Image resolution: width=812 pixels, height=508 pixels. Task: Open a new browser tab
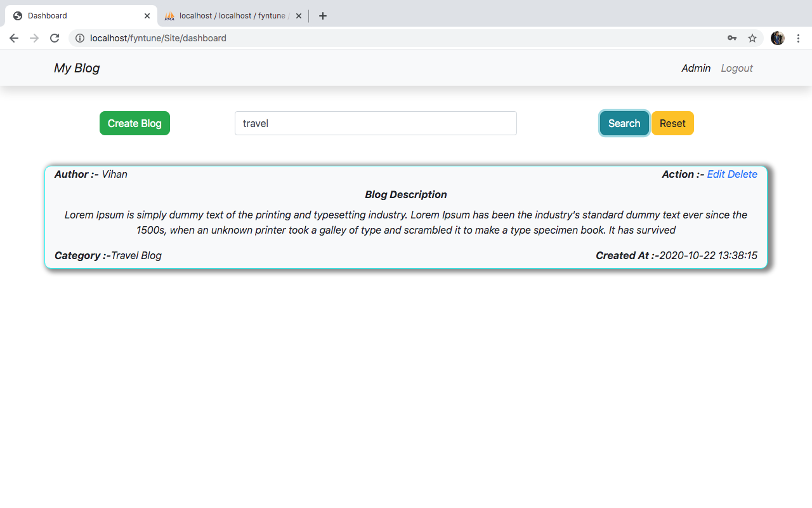point(323,16)
